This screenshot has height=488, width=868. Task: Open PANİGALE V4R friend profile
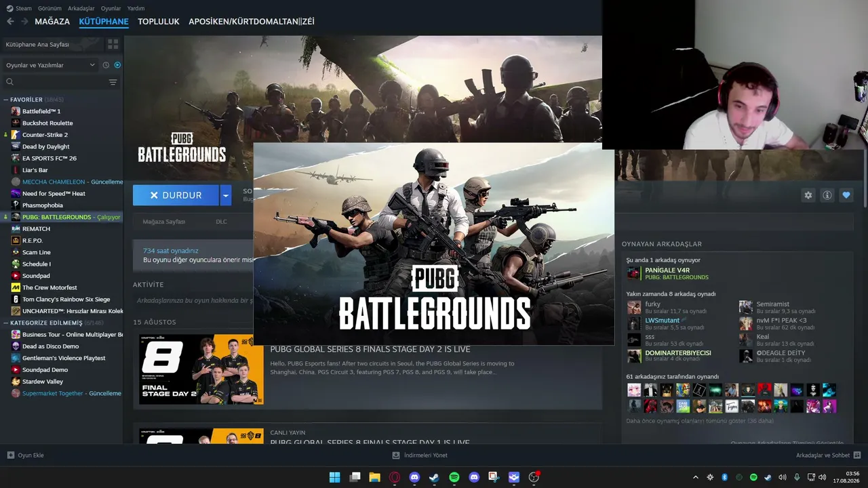667,270
